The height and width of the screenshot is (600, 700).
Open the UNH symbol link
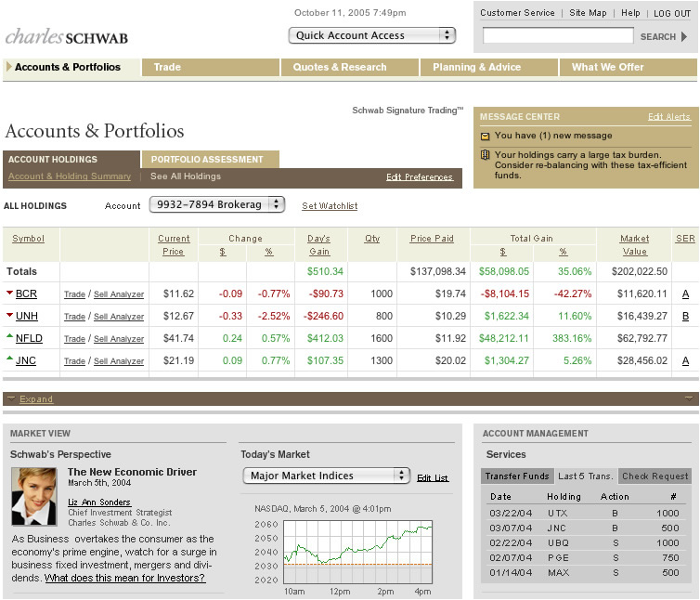click(27, 317)
